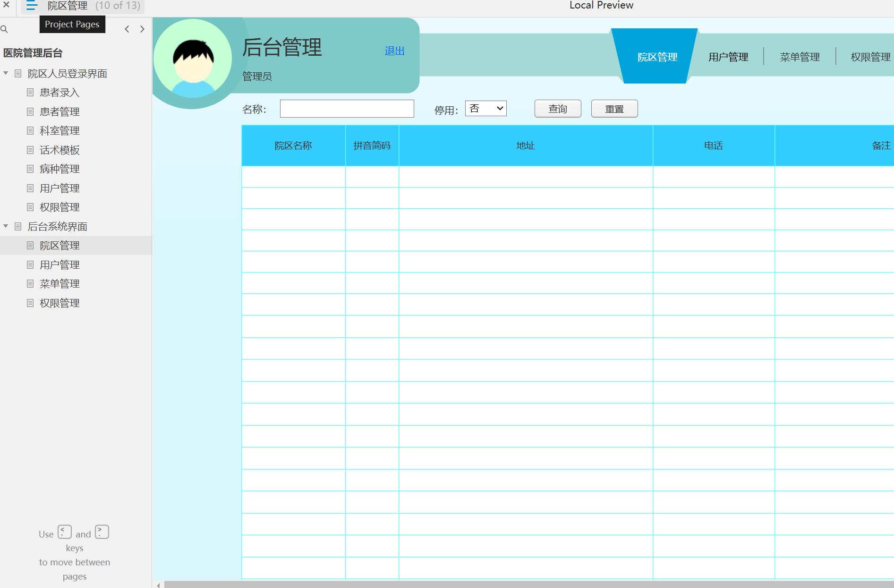Open 菜单管理 in the page tree

(60, 284)
